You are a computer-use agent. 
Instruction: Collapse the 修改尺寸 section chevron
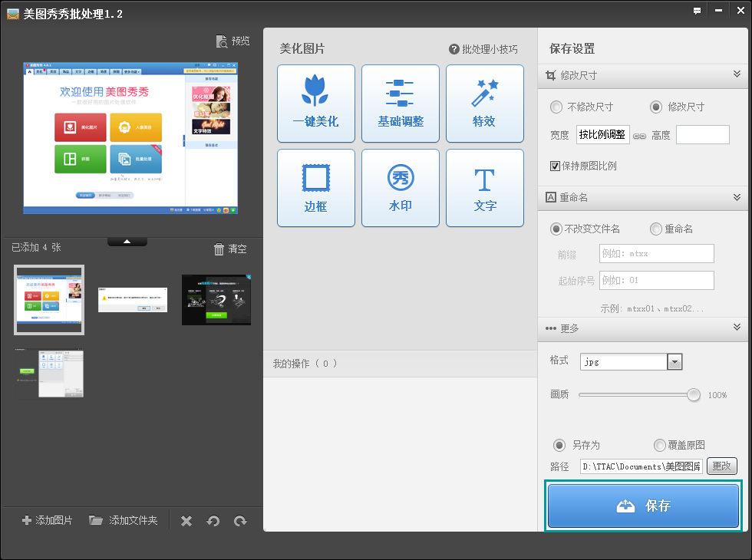coord(737,74)
